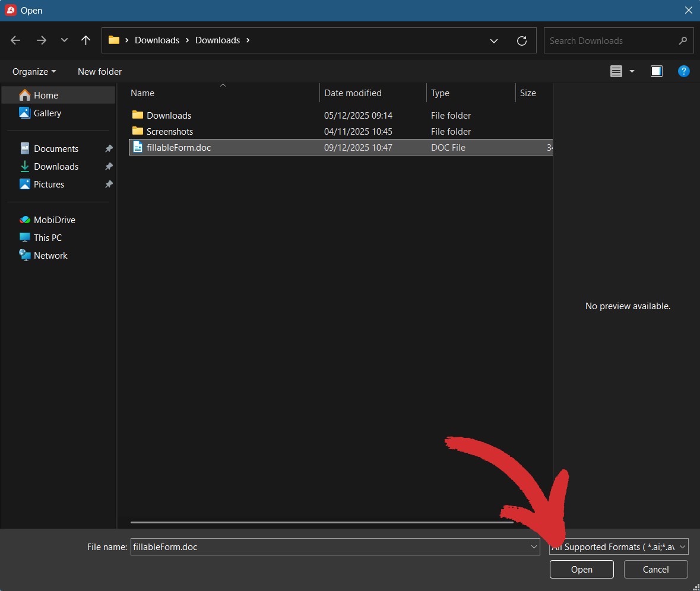The width and height of the screenshot is (700, 591).
Task: Toggle the preview pane icon
Action: tap(656, 71)
